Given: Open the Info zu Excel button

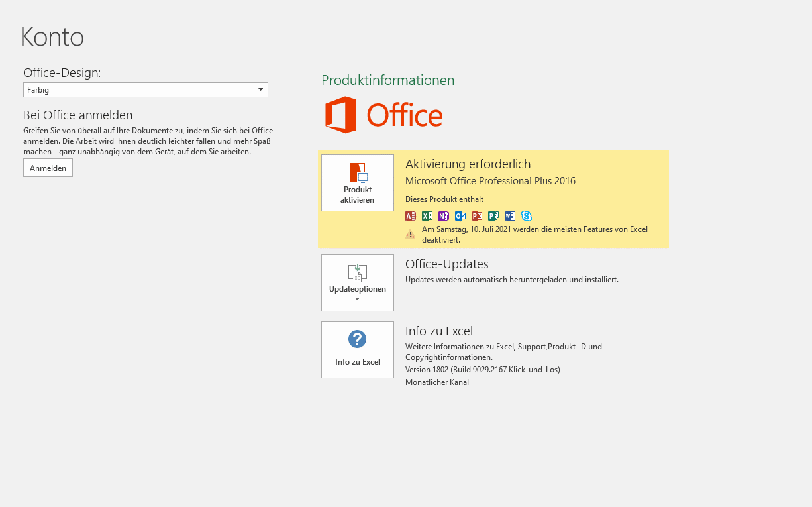Looking at the screenshot, I should click(358, 350).
